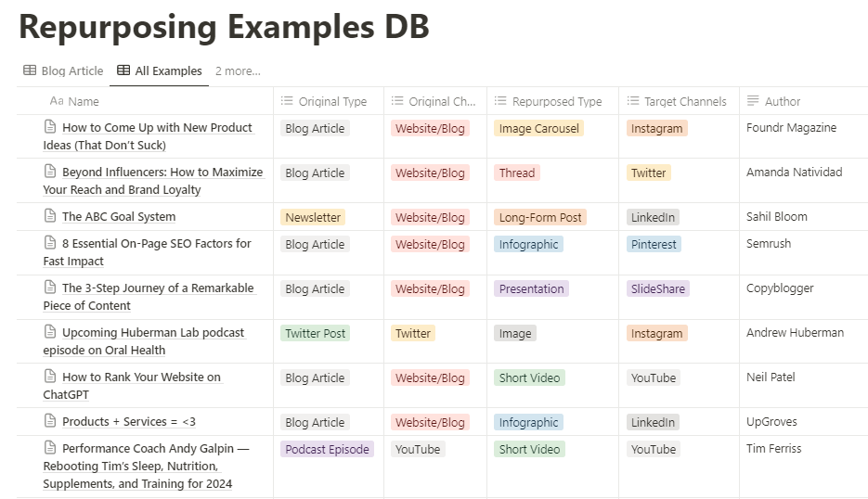Click text icon in Author column header
Image resolution: width=868 pixels, height=499 pixels.
coord(753,101)
